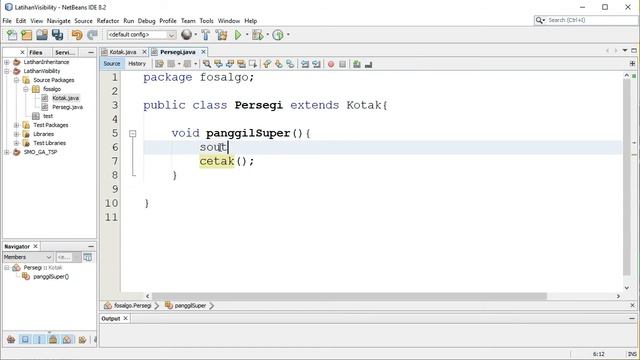Close the Output panel tab
The width and height of the screenshot is (640, 360).
125,318
